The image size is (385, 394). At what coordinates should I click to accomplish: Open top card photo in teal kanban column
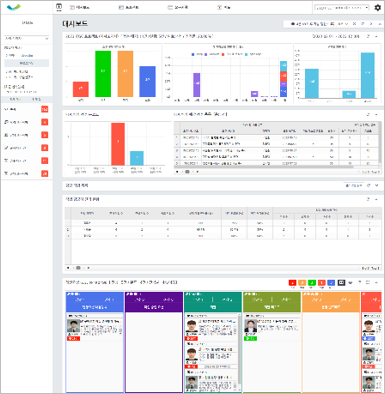click(x=191, y=326)
